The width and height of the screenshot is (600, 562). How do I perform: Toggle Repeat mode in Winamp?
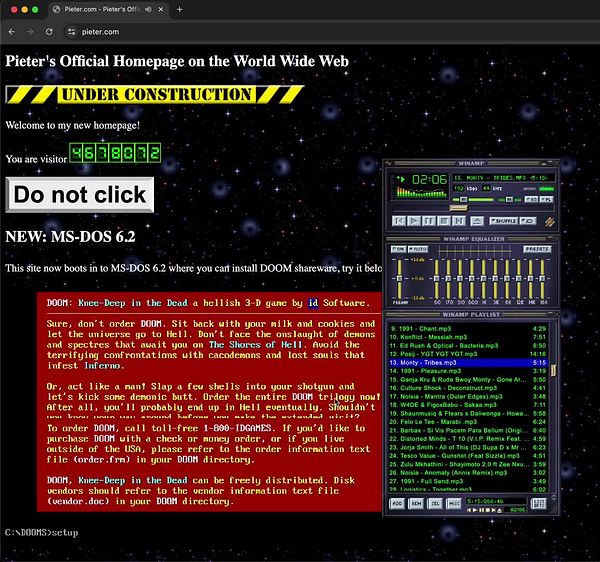pyautogui.click(x=528, y=221)
